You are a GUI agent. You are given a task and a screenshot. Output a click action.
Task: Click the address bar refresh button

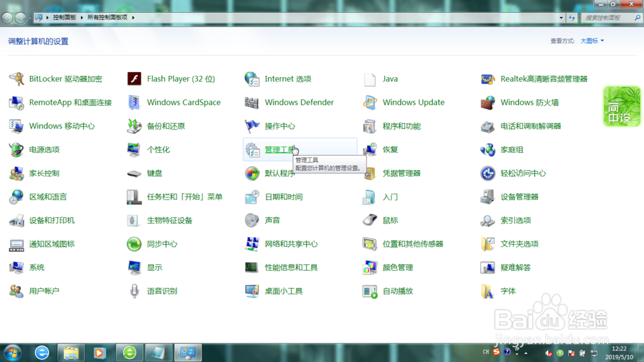point(572,17)
